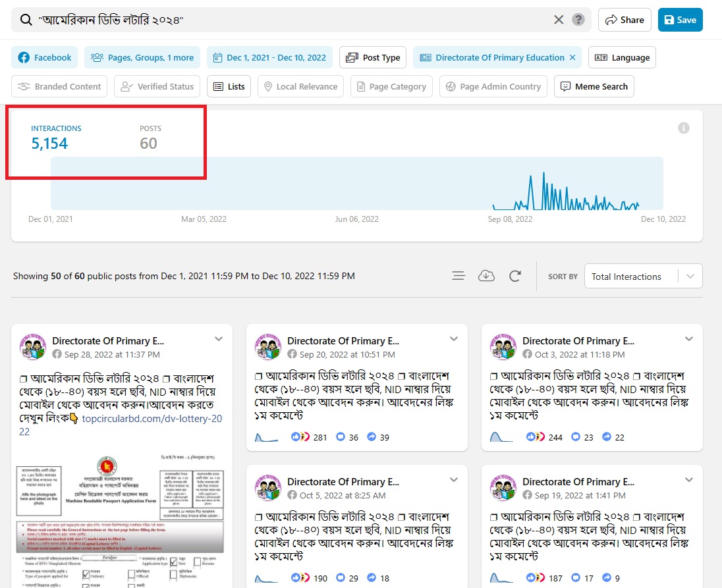
Task: Expand options for Sep 28, 2022 post
Action: (219, 339)
